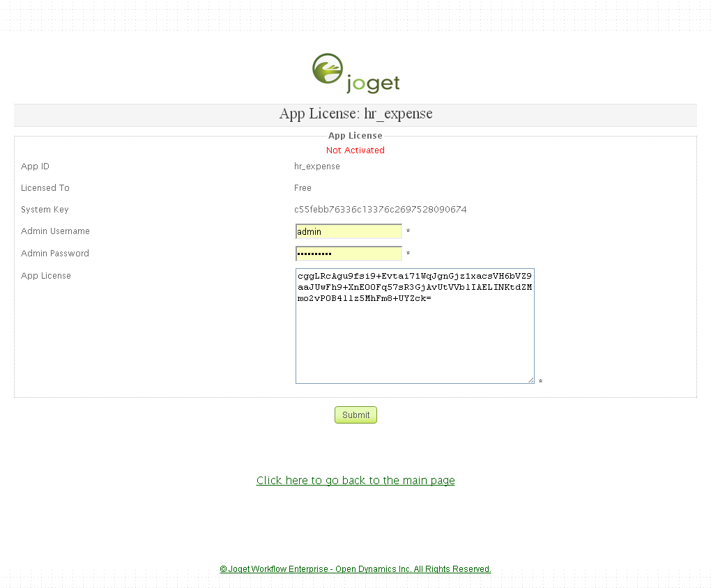Click the go back to main page link
This screenshot has height=588, width=711.
(x=355, y=481)
